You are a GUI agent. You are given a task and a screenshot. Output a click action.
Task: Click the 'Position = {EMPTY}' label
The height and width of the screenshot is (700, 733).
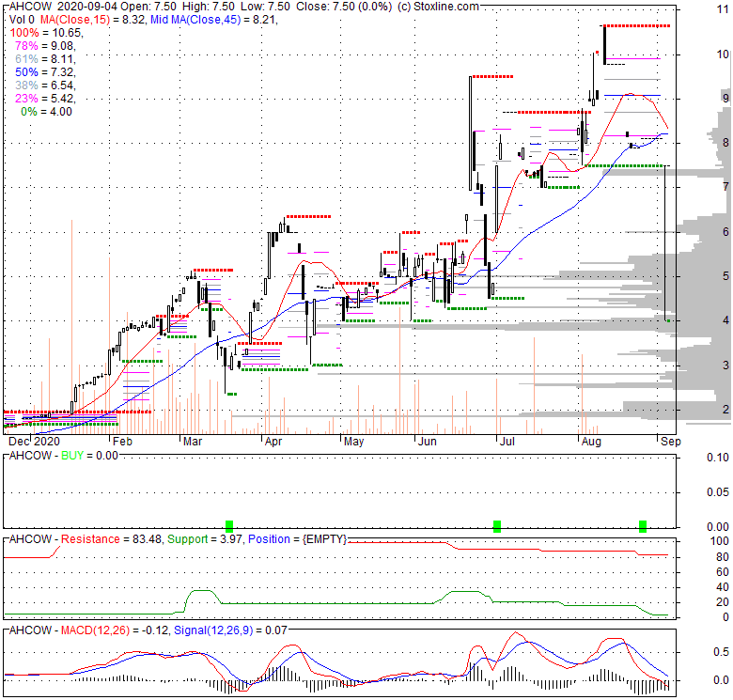(297, 539)
